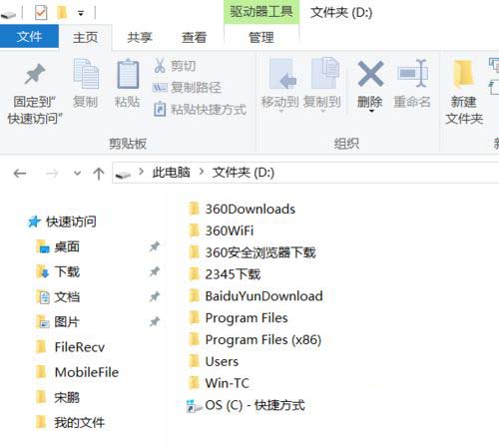Click the Drive Tools (驱动器工具) tab header

[x=261, y=12]
